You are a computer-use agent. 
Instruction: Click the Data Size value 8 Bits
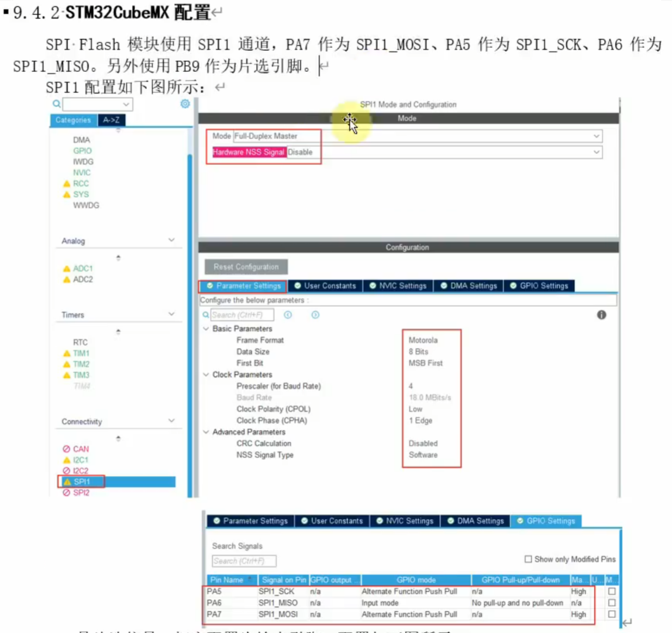click(x=418, y=352)
